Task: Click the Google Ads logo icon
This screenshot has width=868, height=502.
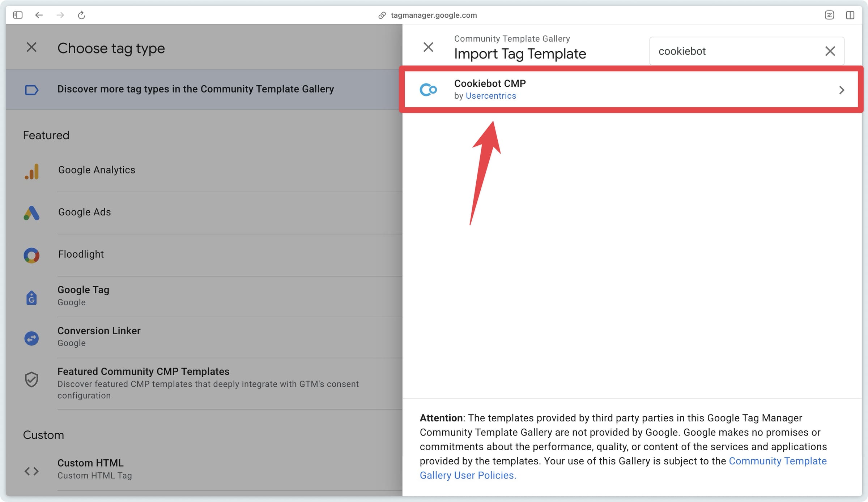Action: (x=31, y=213)
